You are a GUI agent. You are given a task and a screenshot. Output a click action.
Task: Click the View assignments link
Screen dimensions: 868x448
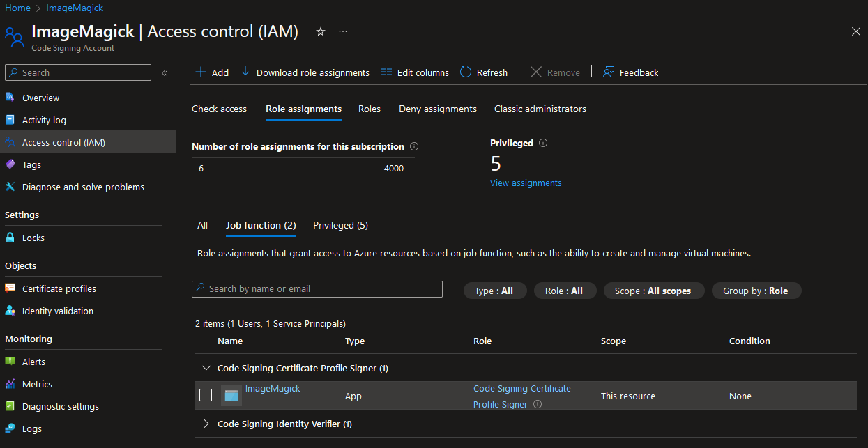(x=526, y=183)
